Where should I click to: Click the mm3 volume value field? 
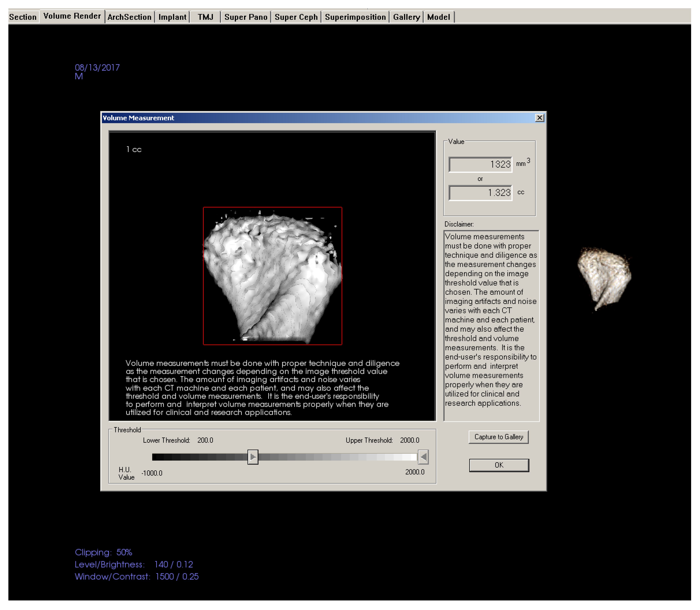click(x=480, y=165)
